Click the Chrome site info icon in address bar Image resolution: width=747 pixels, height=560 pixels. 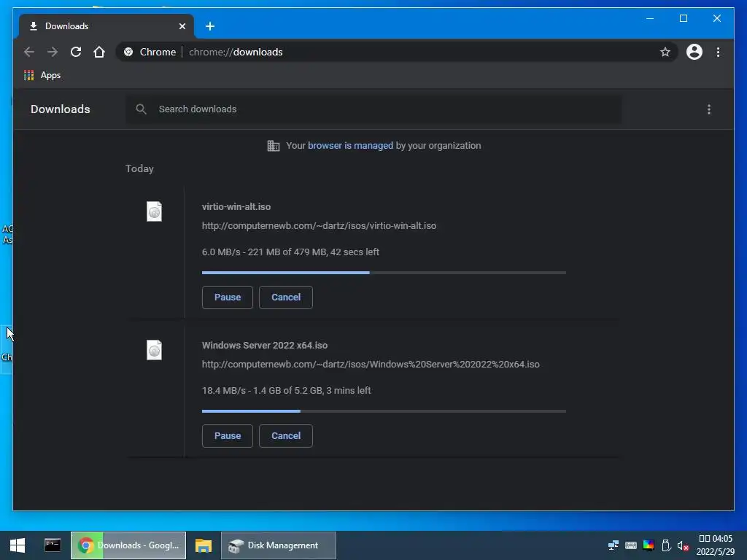point(128,52)
